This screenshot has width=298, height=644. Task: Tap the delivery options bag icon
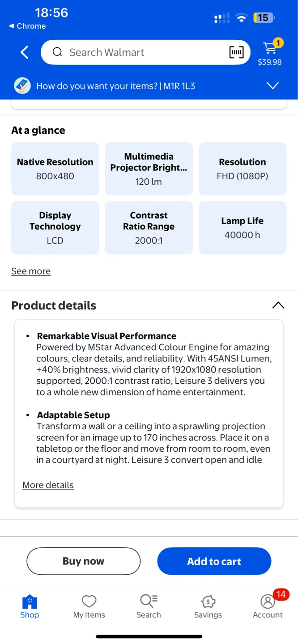(x=22, y=86)
